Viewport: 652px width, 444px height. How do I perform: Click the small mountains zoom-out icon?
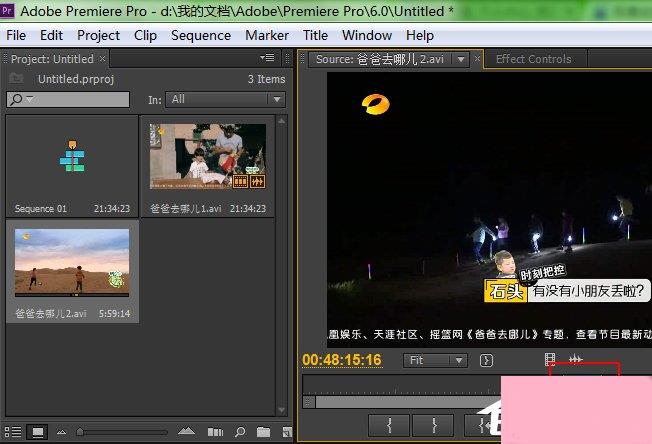click(x=62, y=432)
